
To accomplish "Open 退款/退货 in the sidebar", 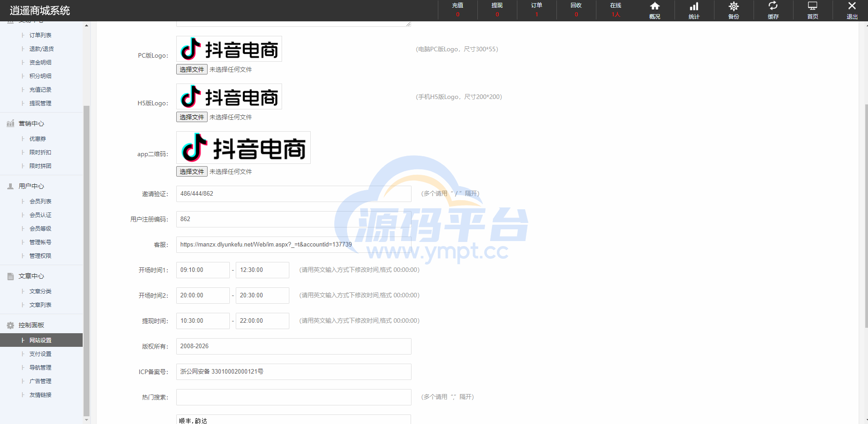I will click(x=41, y=49).
